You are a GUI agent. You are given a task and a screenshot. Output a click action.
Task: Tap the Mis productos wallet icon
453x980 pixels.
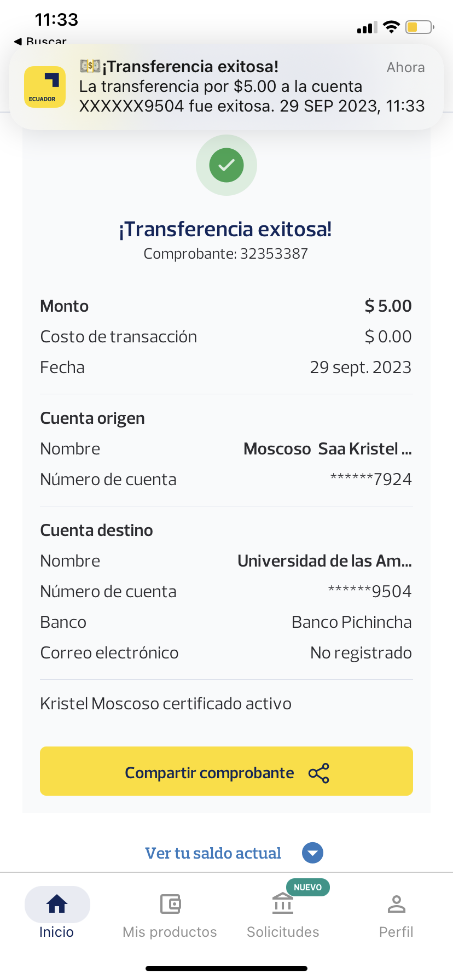[x=170, y=904]
